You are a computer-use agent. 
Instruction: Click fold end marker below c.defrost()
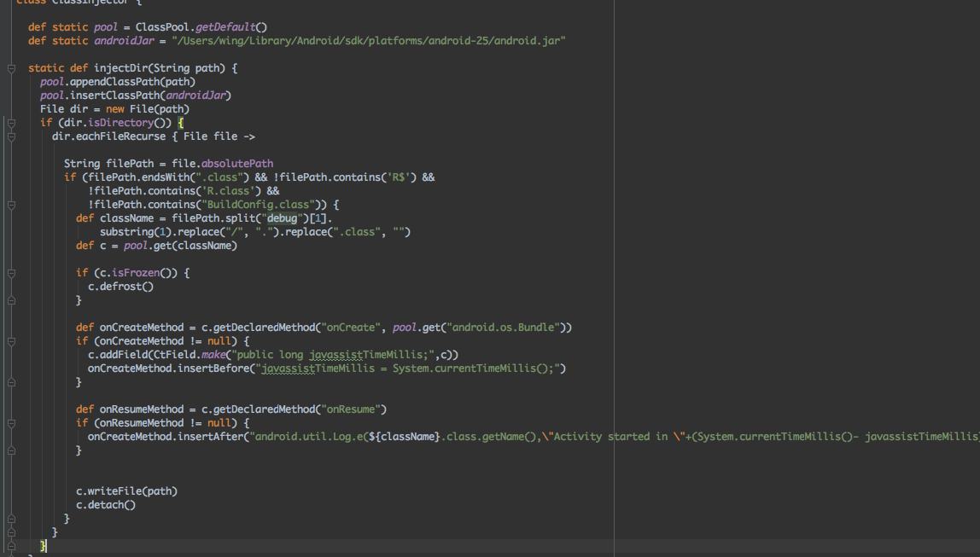11,300
